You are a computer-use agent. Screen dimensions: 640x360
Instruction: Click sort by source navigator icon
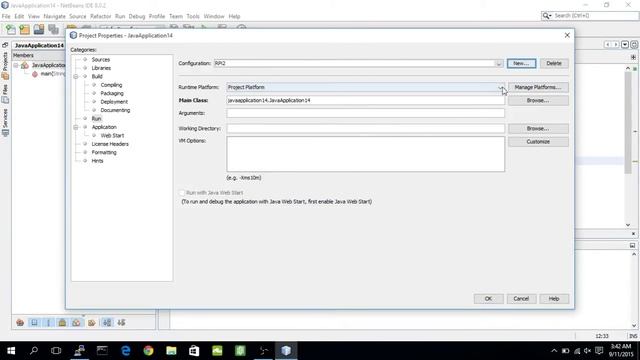click(x=121, y=322)
